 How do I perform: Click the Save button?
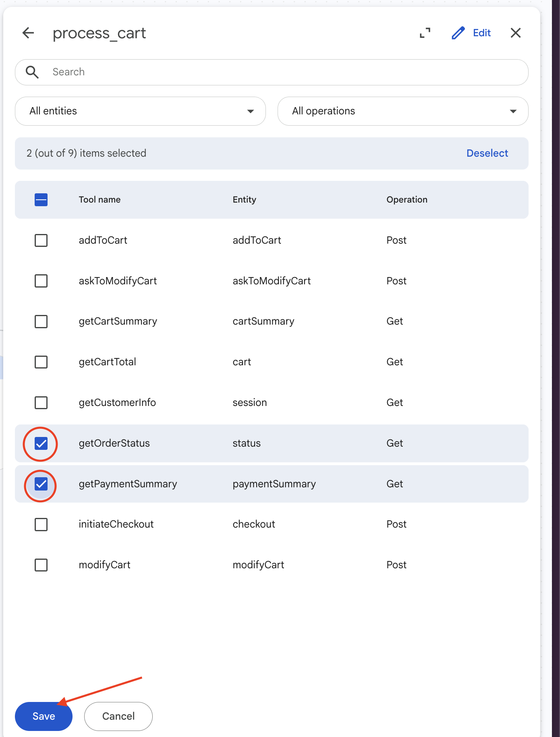44,716
